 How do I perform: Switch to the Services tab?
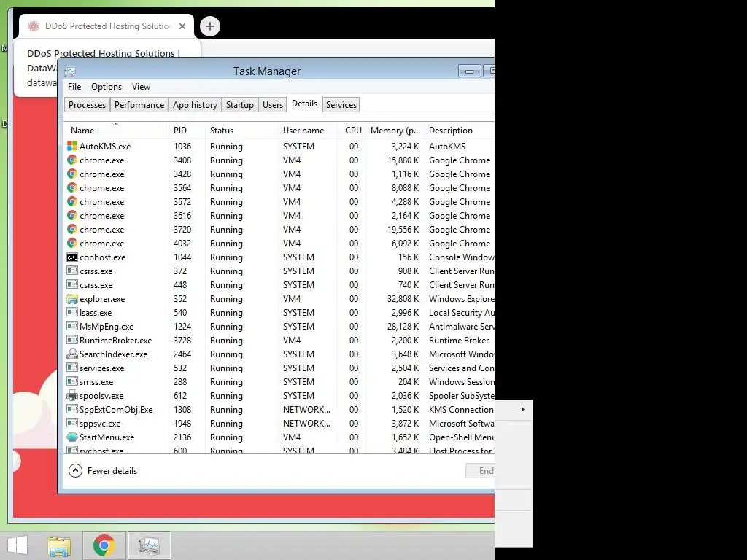(x=341, y=105)
